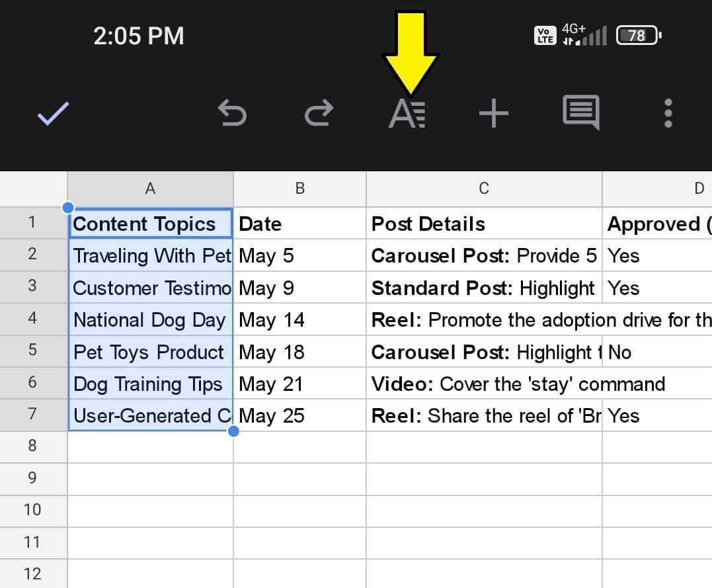
Task: Tap the battery indicator in status bar
Action: pyautogui.click(x=637, y=36)
